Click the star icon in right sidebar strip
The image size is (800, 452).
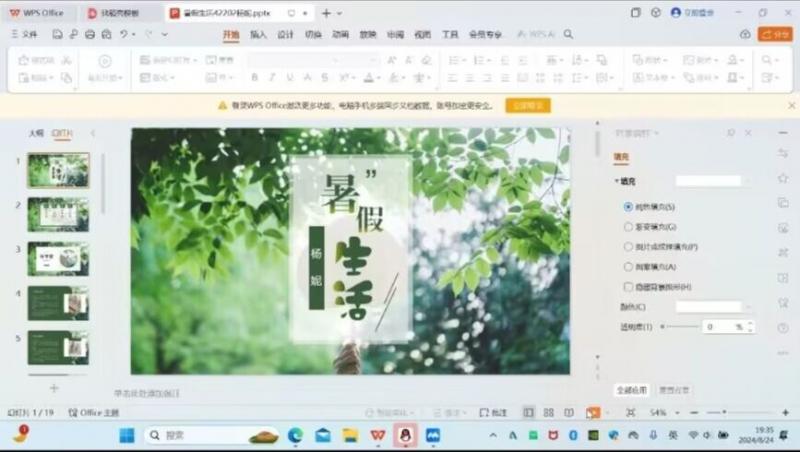point(783,178)
